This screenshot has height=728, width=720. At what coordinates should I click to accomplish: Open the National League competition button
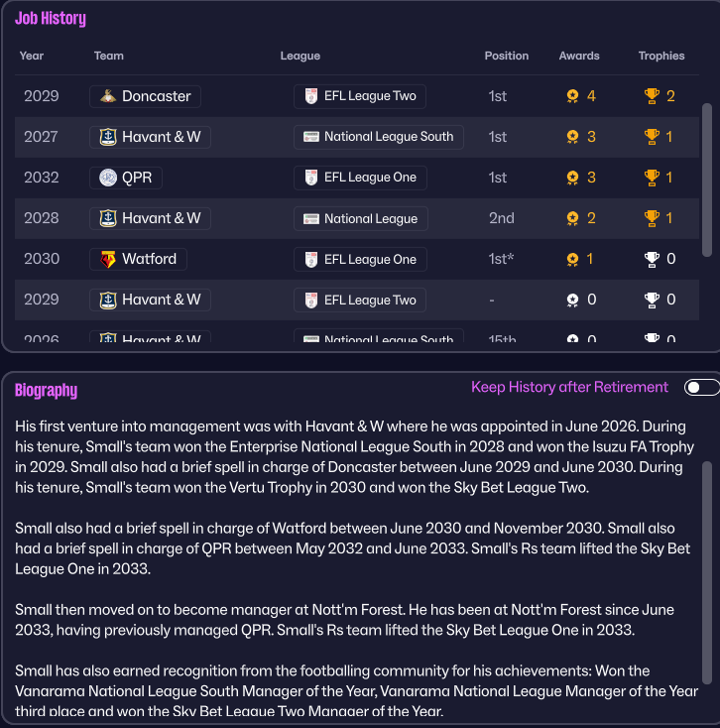(x=370, y=218)
